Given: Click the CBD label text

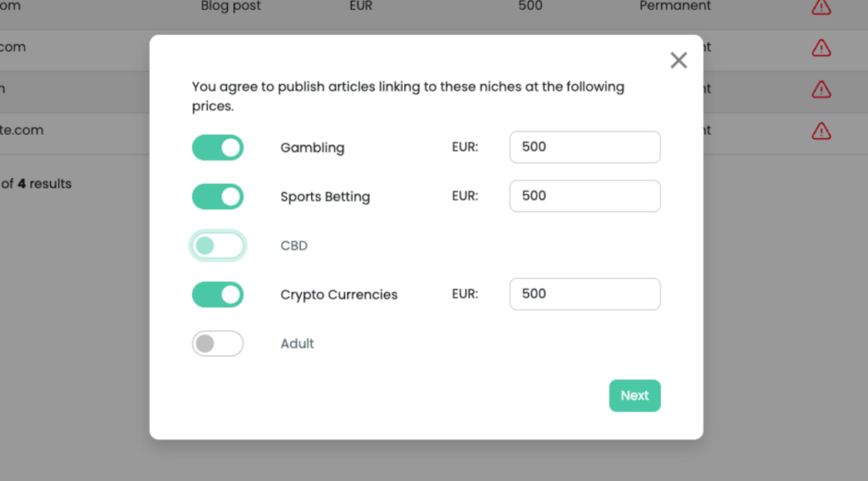Looking at the screenshot, I should pos(294,245).
